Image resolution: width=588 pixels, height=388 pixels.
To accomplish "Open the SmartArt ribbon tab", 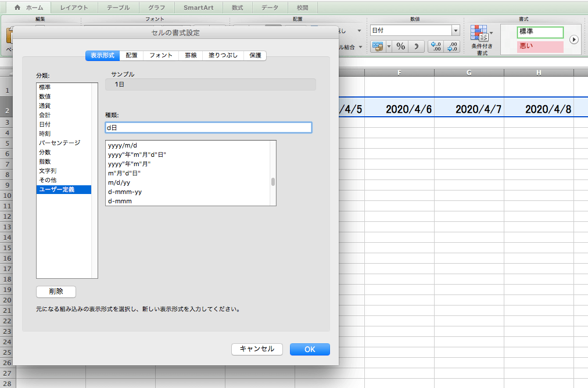I will tap(198, 8).
